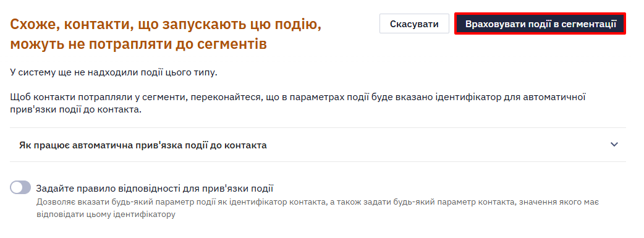The width and height of the screenshot is (644, 238).
Task: Open the 'Як працює автоматична прив'язка' section title
Action: [143, 145]
